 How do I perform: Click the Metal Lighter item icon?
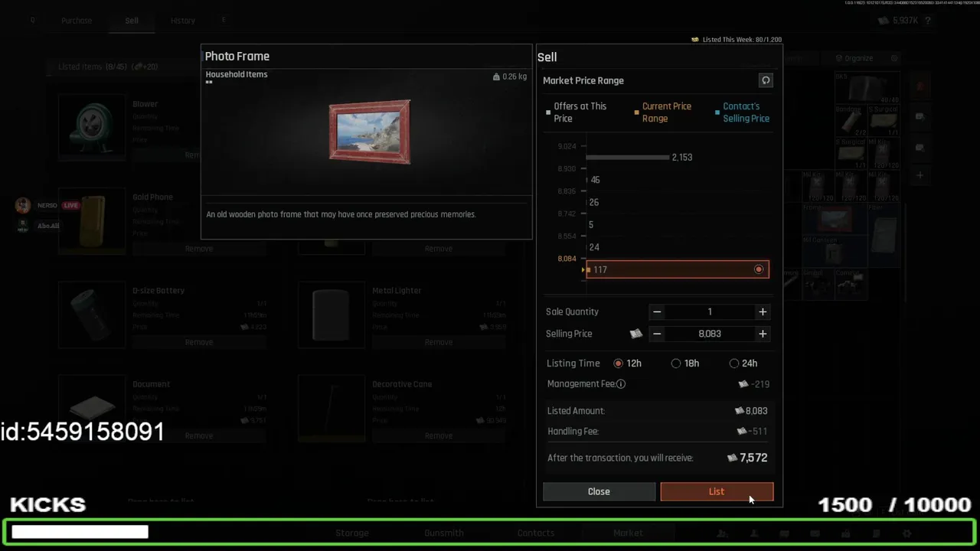[x=332, y=315]
